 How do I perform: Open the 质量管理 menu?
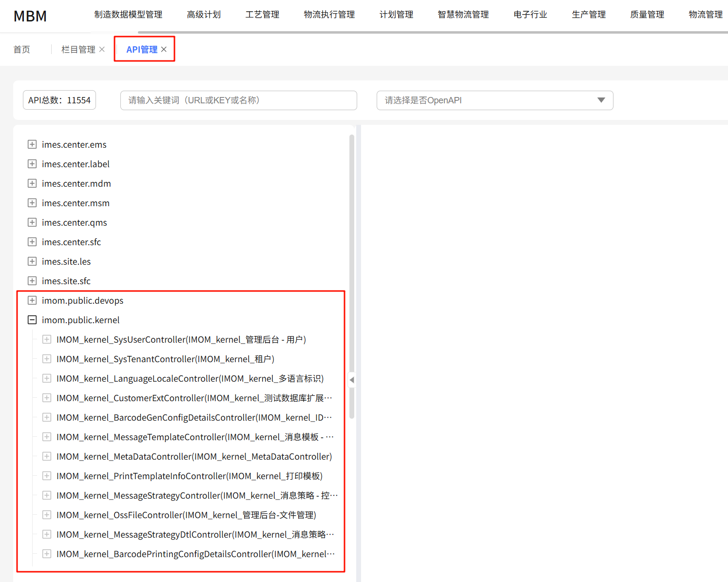tap(647, 15)
